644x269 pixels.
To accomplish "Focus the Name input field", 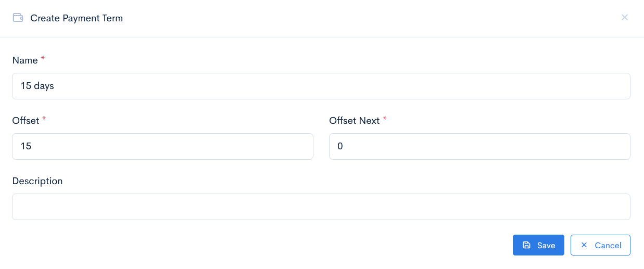I will pyautogui.click(x=321, y=86).
